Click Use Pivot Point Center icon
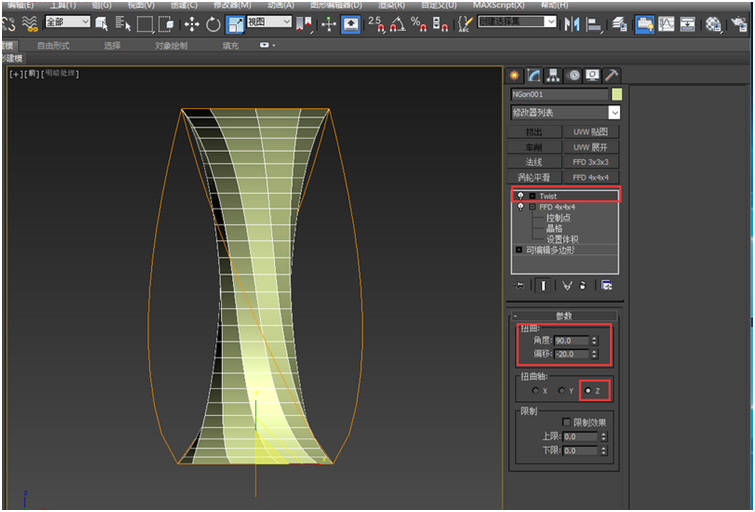This screenshot has height=512, width=755. 304,24
